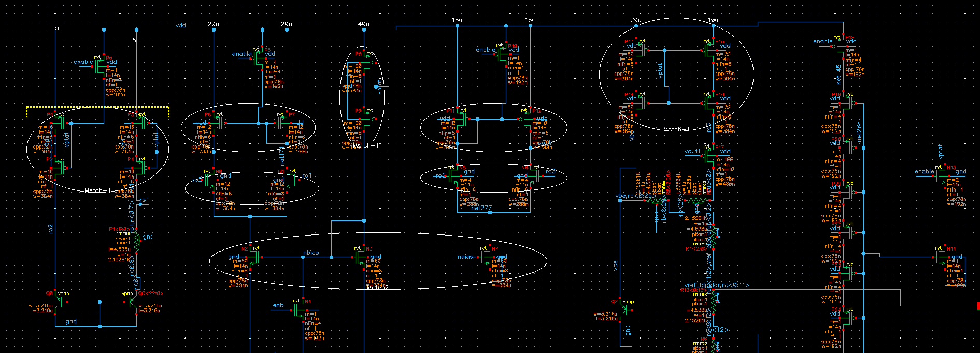The image size is (980, 353).
Task: Click the P0 PMOS transistor symbol
Action: pos(101,65)
